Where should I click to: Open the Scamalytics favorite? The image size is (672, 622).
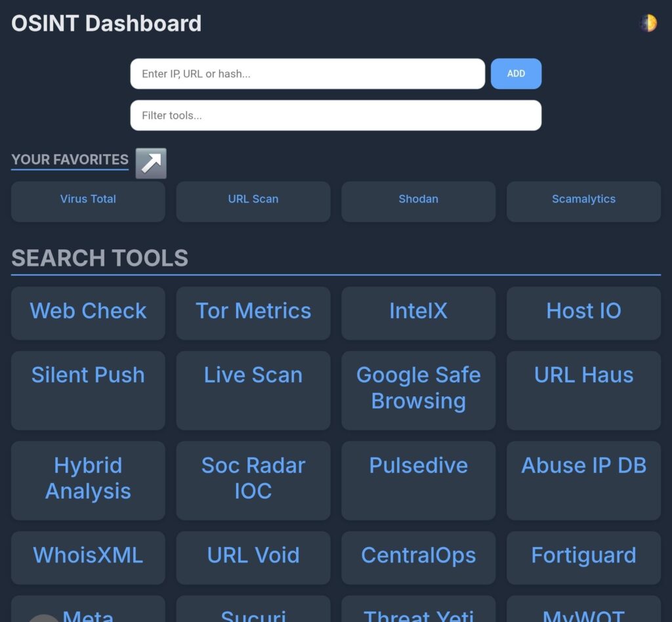click(583, 201)
